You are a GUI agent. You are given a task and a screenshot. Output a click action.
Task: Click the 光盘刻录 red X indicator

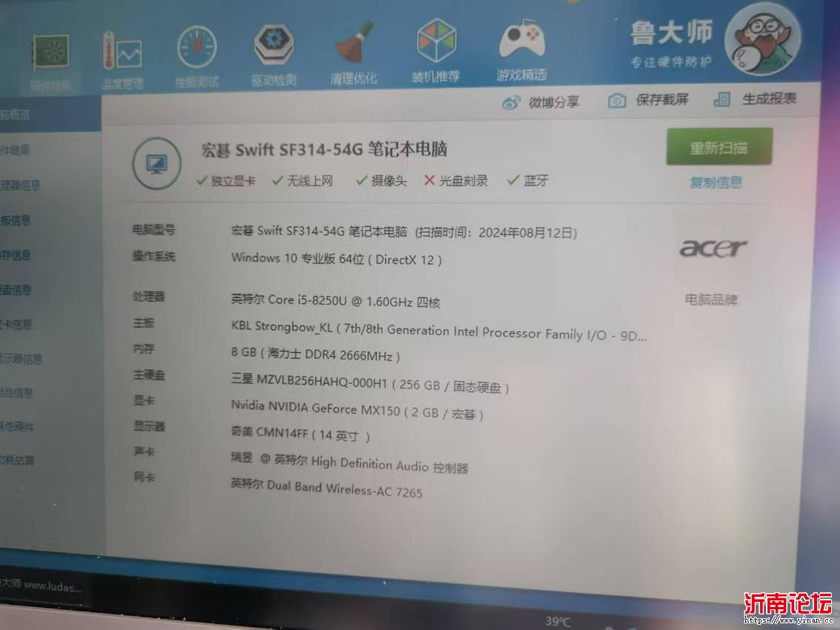click(430, 180)
